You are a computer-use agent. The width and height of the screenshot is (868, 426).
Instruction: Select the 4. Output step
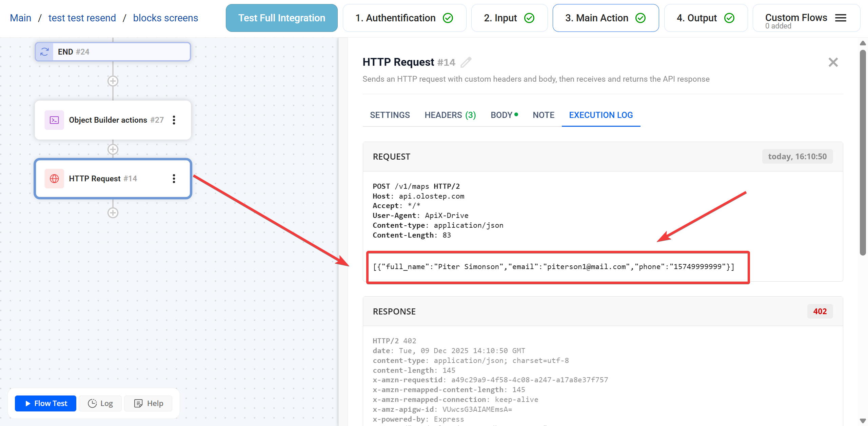coord(705,18)
